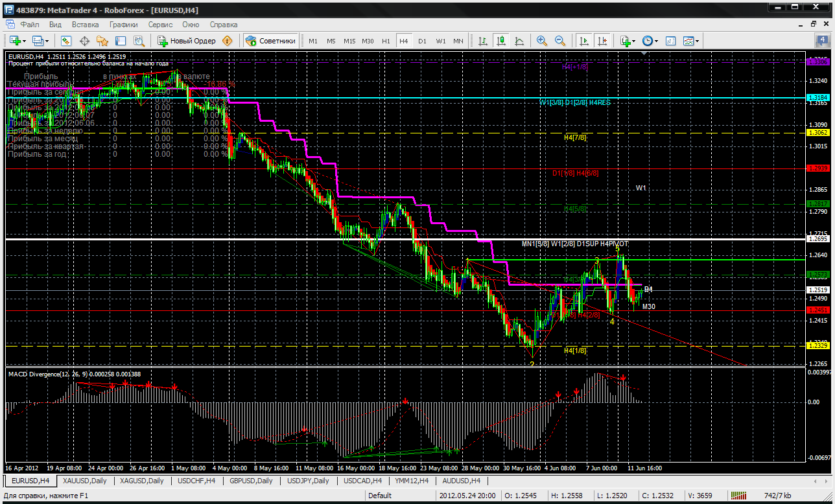The width and height of the screenshot is (835, 504).
Task: Switch chart to bar chart icon
Action: [483, 41]
